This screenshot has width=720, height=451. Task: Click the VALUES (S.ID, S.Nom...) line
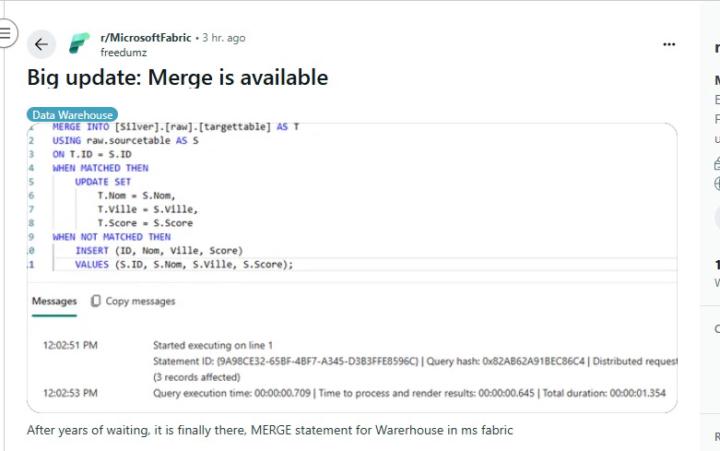pos(184,265)
